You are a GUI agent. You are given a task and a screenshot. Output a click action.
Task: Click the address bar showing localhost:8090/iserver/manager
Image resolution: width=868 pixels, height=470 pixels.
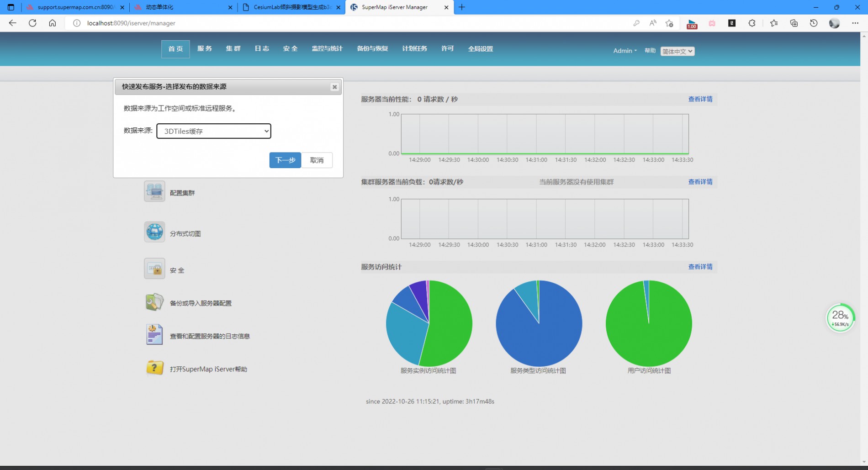(x=347, y=23)
